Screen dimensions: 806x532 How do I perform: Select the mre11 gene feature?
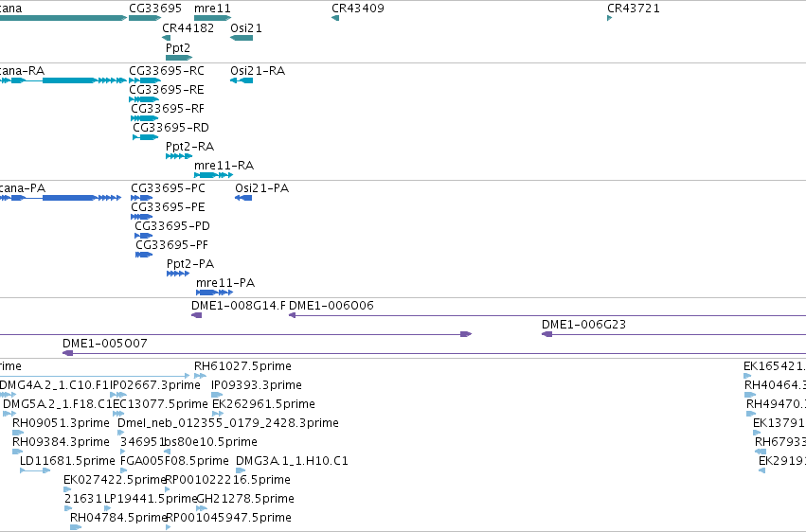[213, 18]
